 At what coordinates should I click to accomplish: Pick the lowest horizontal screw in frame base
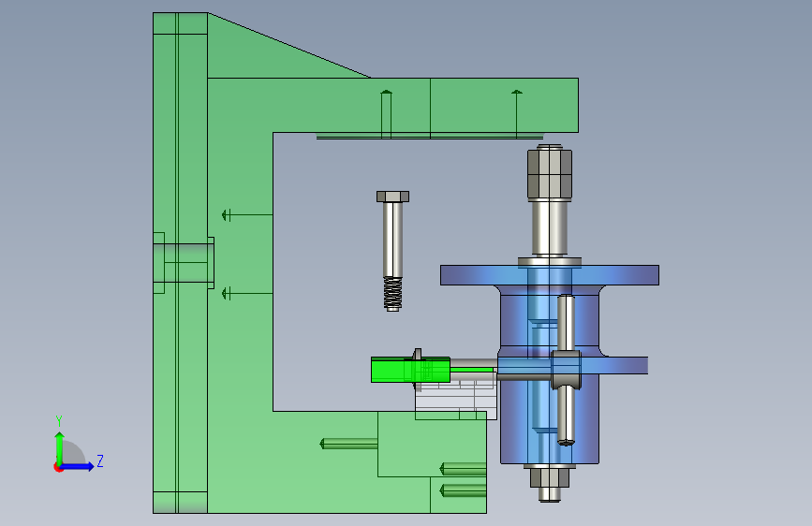pos(463,489)
